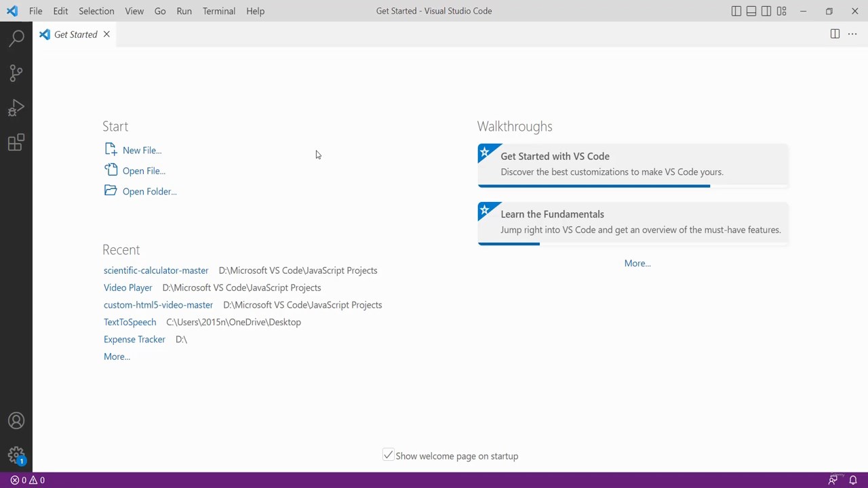Viewport: 868px width, 488px height.
Task: Open the Manage gear menu
Action: pyautogui.click(x=16, y=455)
